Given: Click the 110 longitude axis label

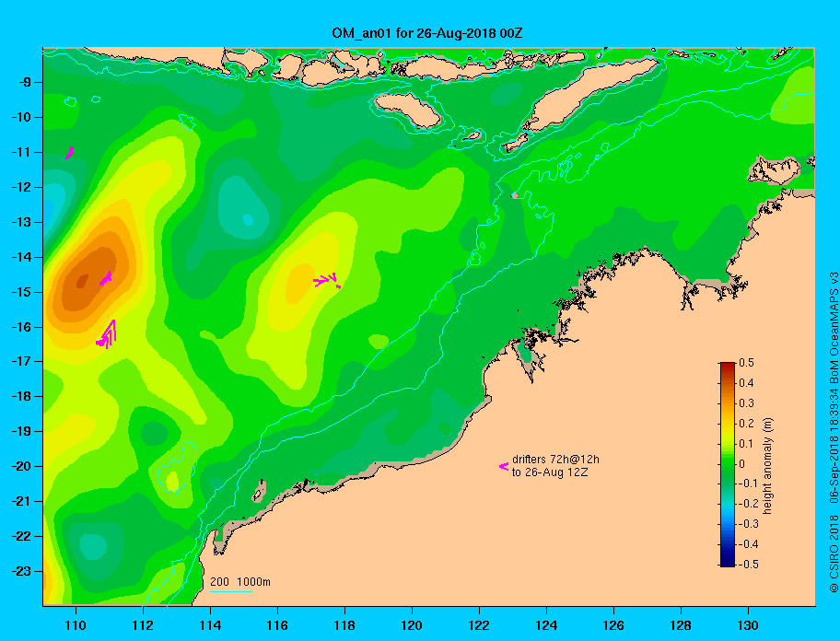Looking at the screenshot, I should 76,625.
